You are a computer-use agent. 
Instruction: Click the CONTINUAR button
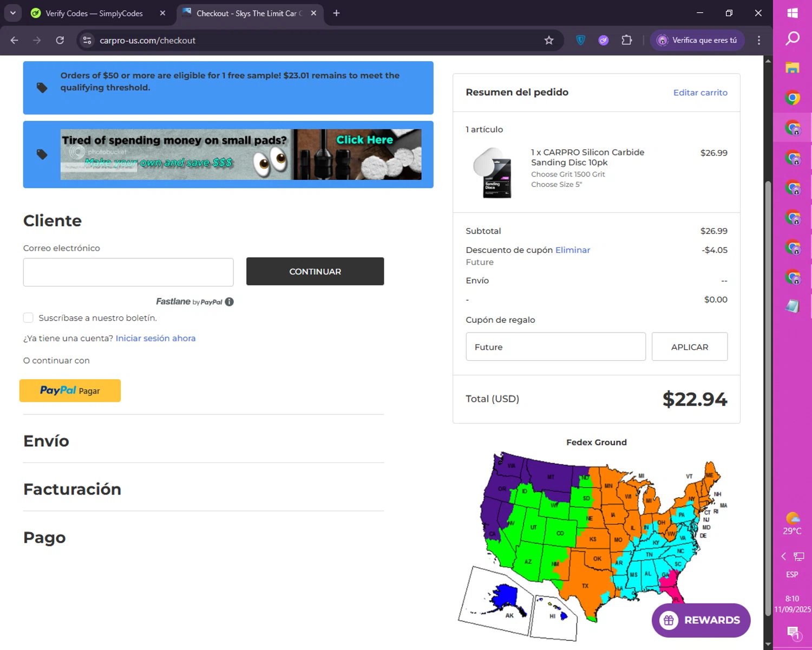point(315,271)
